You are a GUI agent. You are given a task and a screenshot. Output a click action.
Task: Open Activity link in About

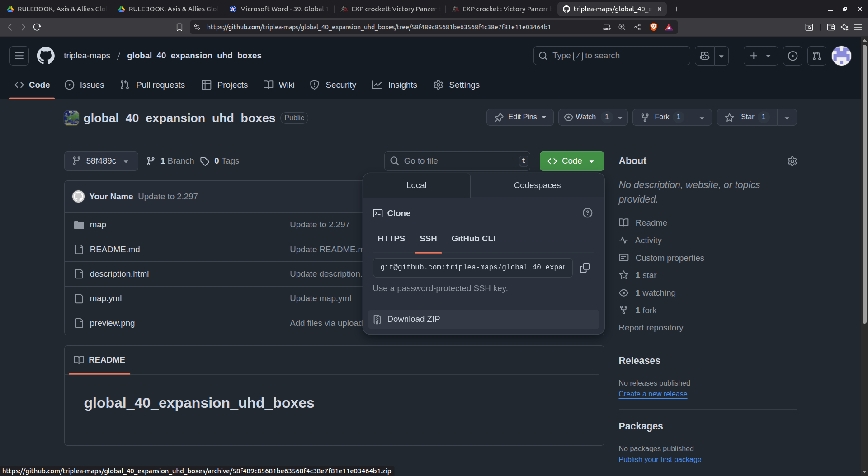(648, 240)
